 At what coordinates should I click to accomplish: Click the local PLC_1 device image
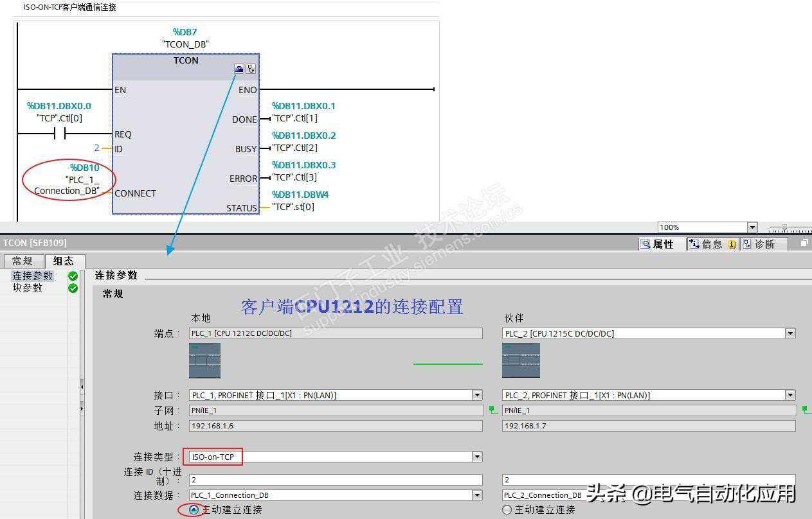[x=204, y=360]
